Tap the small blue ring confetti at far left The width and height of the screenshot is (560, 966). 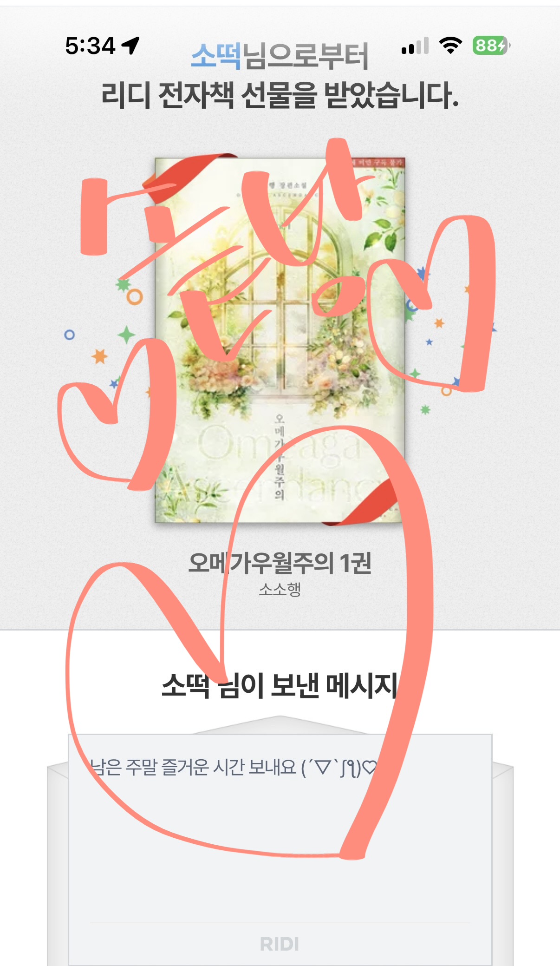click(69, 335)
